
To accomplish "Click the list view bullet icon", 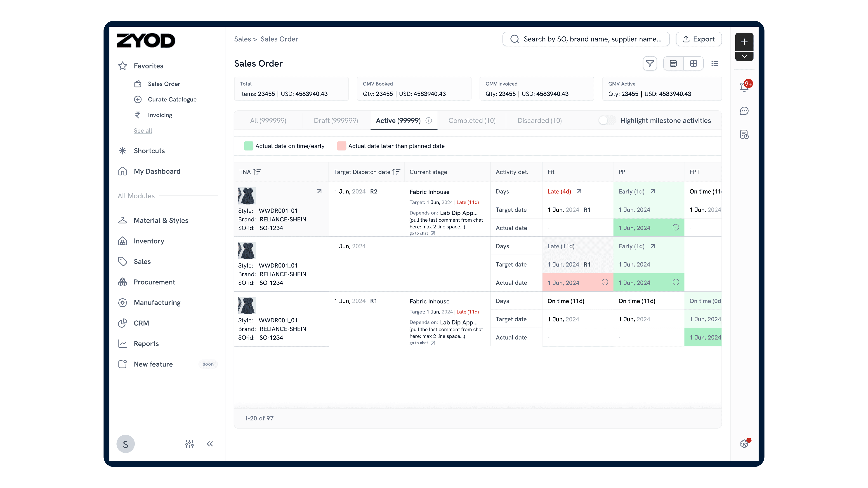I will [x=715, y=63].
